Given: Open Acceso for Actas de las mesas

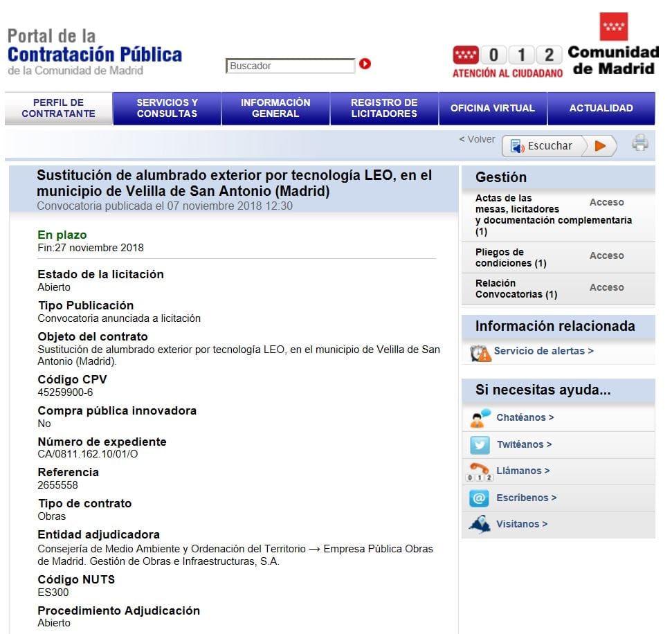Looking at the screenshot, I should [x=606, y=202].
